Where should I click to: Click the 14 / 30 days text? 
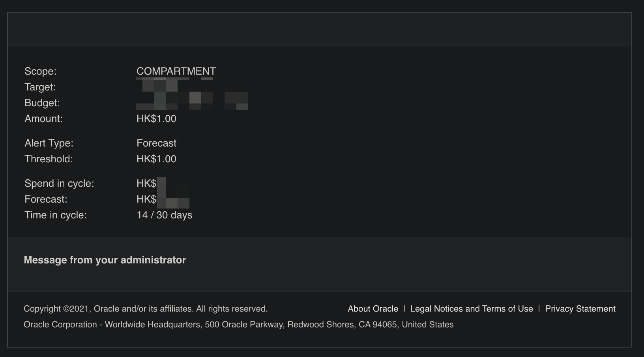pyautogui.click(x=165, y=215)
